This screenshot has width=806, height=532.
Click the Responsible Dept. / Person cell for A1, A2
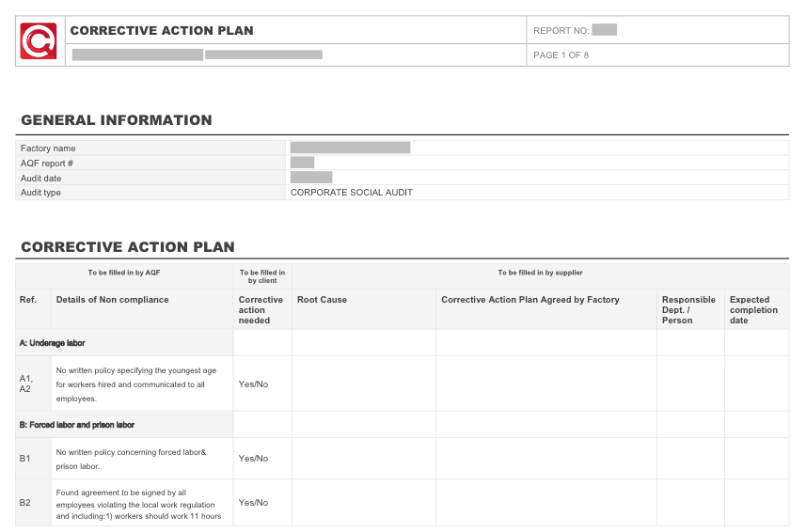coord(689,383)
